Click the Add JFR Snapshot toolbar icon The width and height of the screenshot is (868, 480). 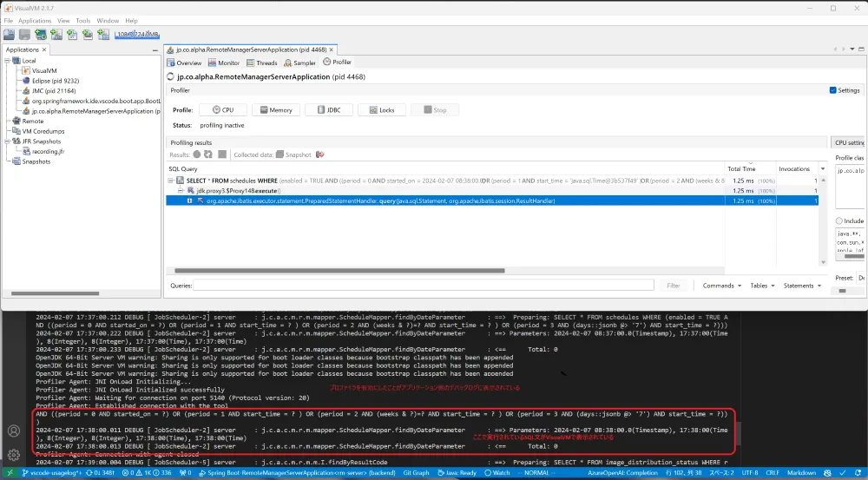pyautogui.click(x=88, y=35)
